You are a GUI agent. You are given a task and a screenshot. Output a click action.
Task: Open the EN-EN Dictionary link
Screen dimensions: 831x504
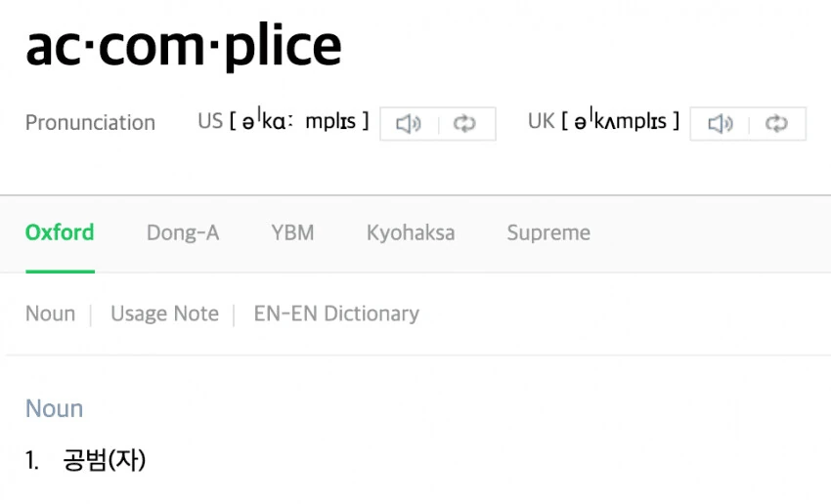(336, 314)
